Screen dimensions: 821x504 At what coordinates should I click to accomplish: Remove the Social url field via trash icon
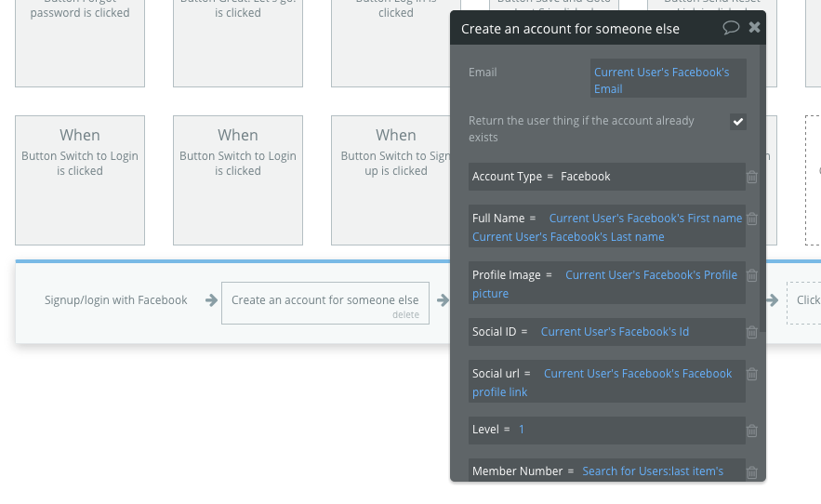click(752, 374)
